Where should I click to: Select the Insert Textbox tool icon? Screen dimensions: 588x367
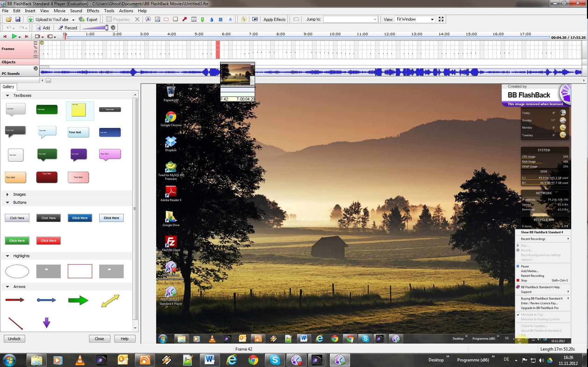pos(148,20)
